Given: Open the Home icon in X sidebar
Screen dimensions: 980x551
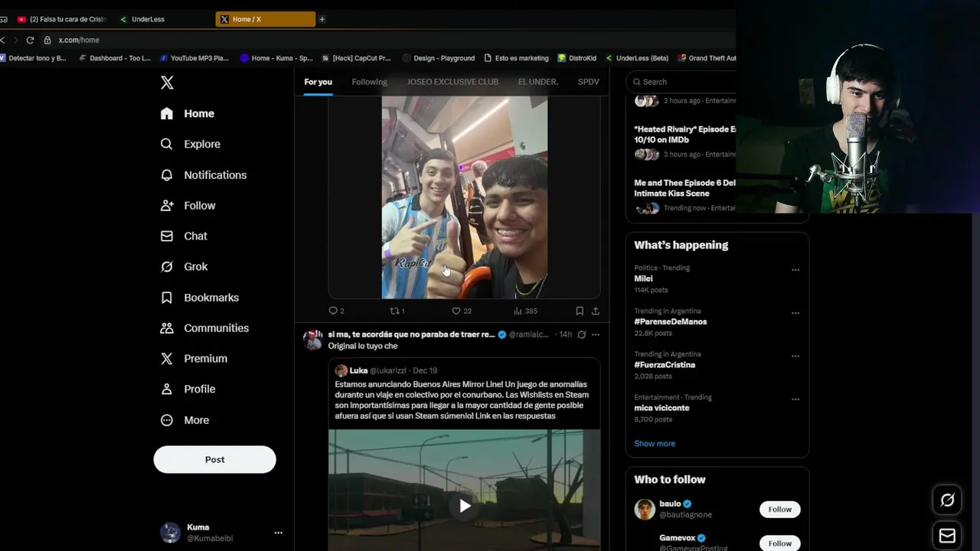Looking at the screenshot, I should 167,113.
